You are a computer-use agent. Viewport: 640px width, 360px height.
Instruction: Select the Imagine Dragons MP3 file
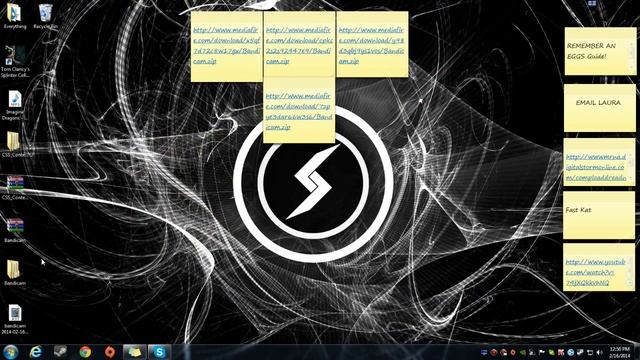pyautogui.click(x=15, y=105)
